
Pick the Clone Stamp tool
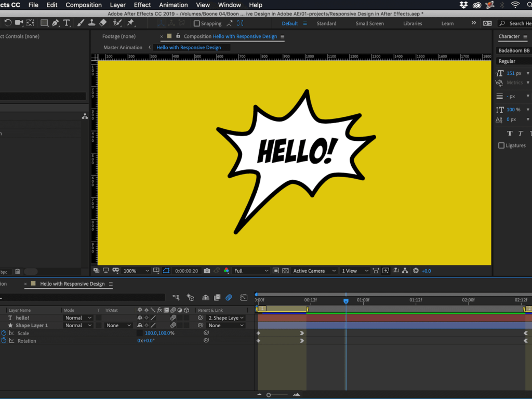pos(91,23)
